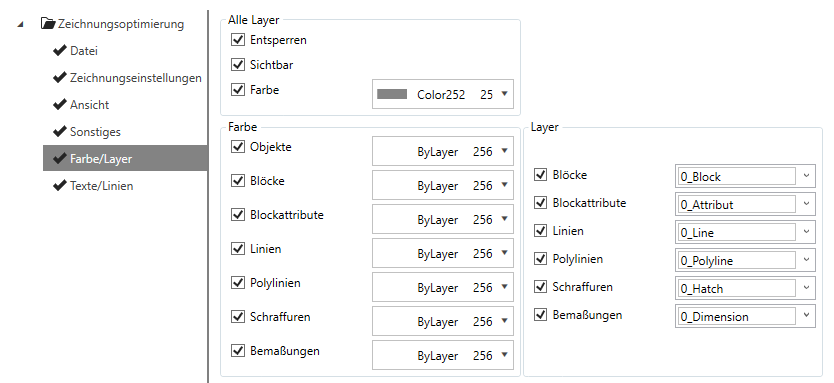This screenshot has height=383, width=834.
Task: Open the Color252 color dropdown
Action: [443, 95]
